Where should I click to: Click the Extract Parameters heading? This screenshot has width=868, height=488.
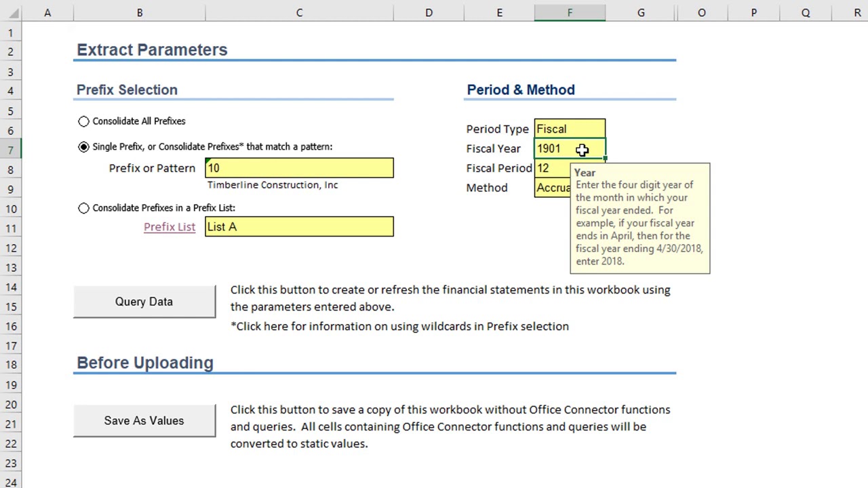152,50
